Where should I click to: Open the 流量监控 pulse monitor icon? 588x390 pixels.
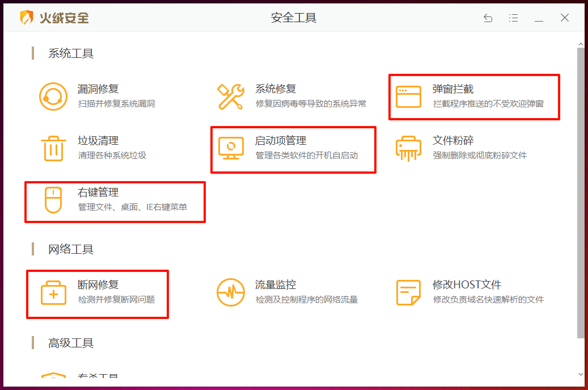tap(231, 293)
